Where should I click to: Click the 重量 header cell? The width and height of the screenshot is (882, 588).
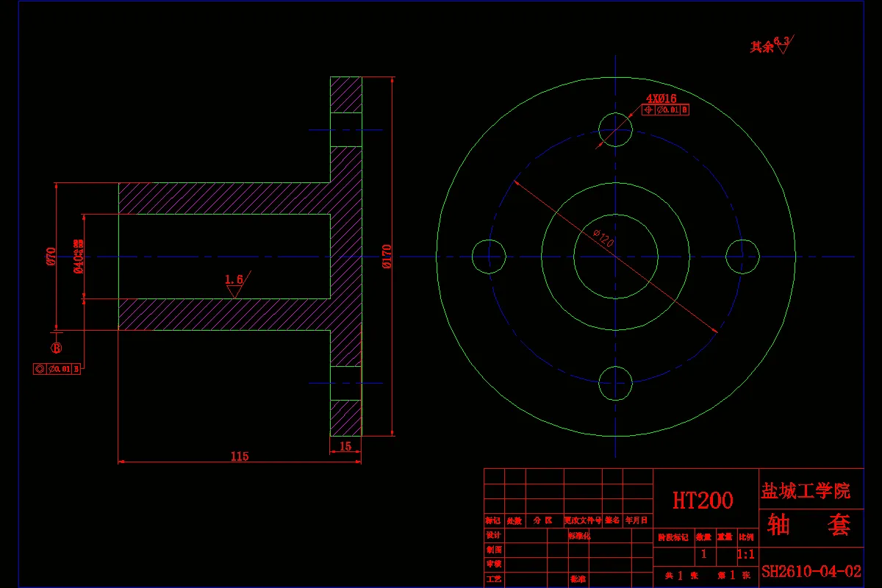click(725, 537)
